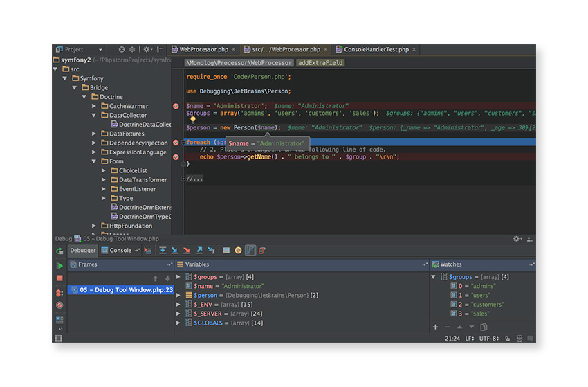Screen dimensions: 588x387
Task: Click Scroll from Source target icon
Action: (122, 50)
